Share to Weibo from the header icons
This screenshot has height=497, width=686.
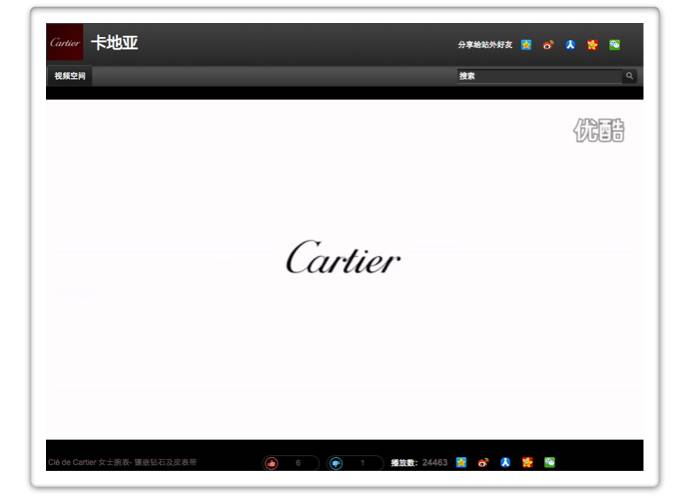click(x=548, y=45)
